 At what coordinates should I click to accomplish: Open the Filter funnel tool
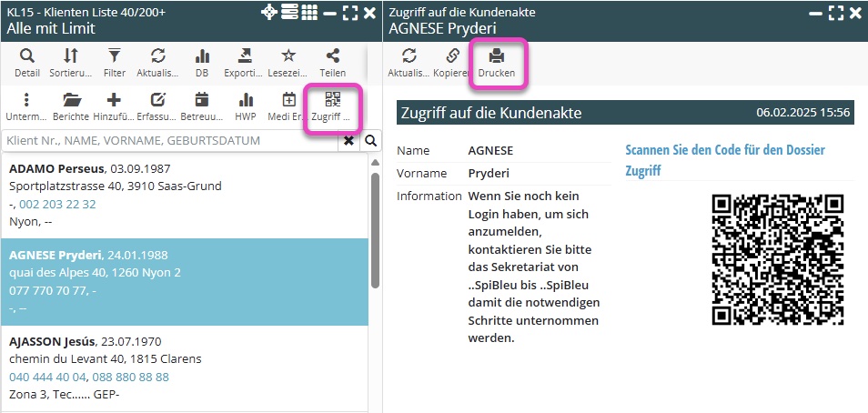(114, 62)
